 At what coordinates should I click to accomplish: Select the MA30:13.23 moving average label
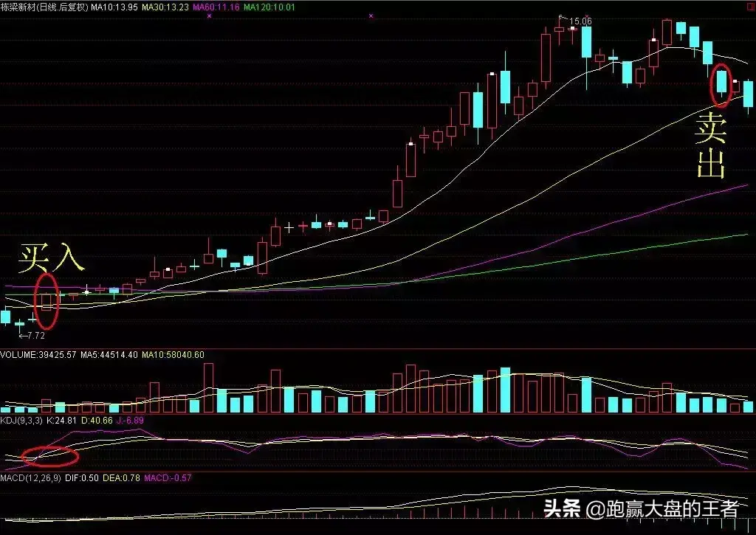click(165, 7)
